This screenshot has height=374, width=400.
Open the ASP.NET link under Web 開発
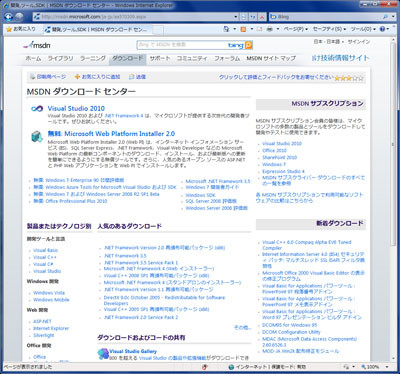pyautogui.click(x=42, y=321)
